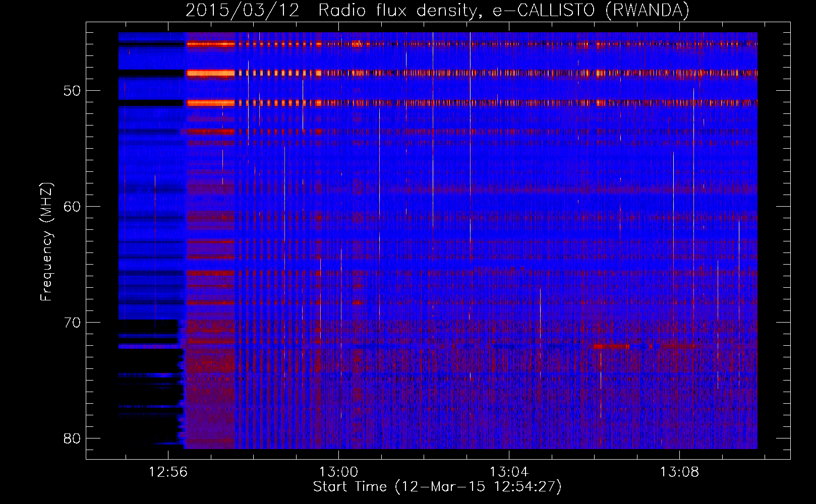Click the 'Start Time (12-Mar-15 12:54:27)' label
This screenshot has height=504, width=816.
coord(437,487)
